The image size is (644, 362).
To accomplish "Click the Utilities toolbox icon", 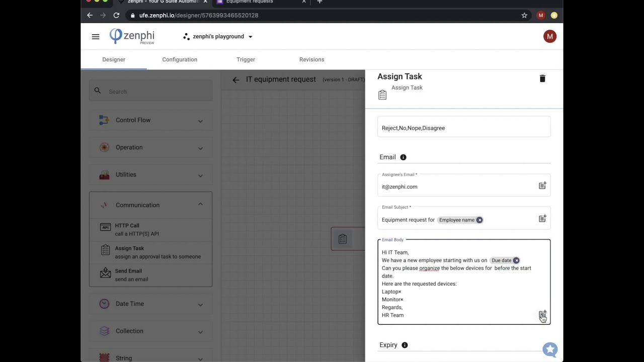I will click(104, 174).
